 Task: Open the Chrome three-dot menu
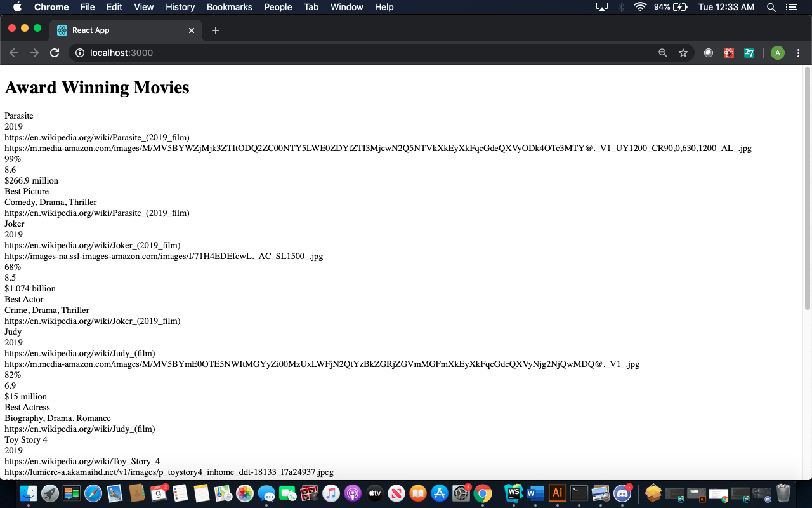point(799,53)
